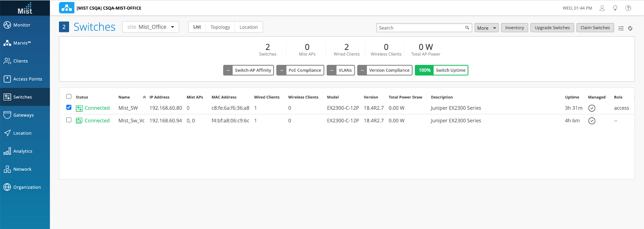The width and height of the screenshot is (644, 229).
Task: Click the organization topology icon in header
Action: pos(67,8)
